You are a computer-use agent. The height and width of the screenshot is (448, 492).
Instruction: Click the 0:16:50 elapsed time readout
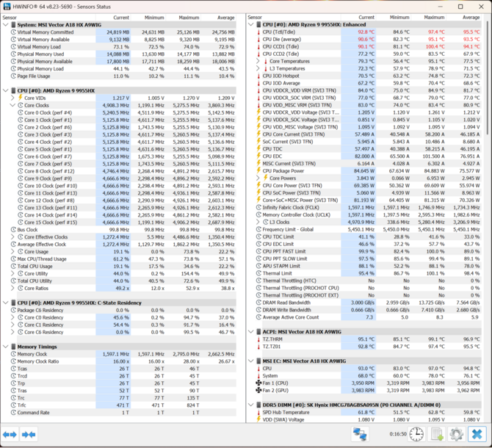point(398,434)
